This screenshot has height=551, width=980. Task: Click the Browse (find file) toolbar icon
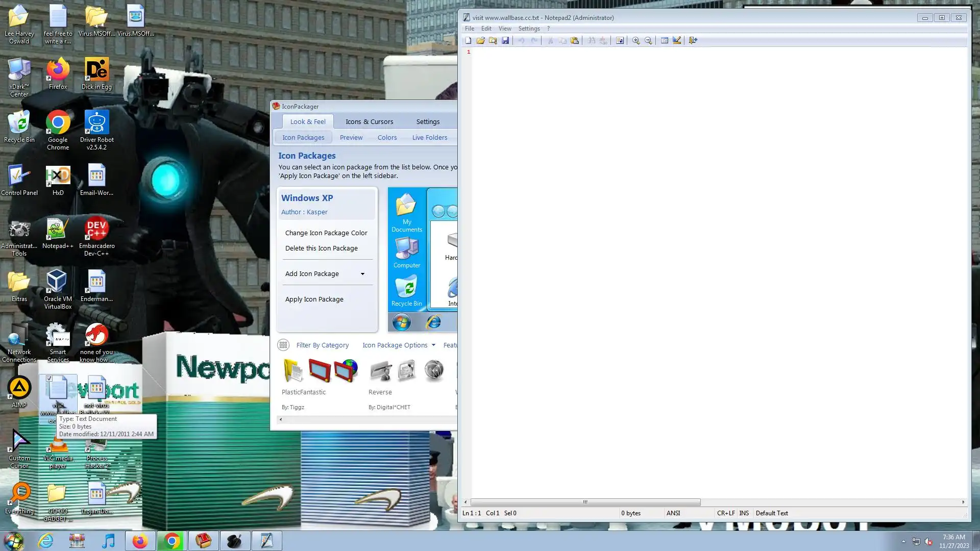point(493,40)
